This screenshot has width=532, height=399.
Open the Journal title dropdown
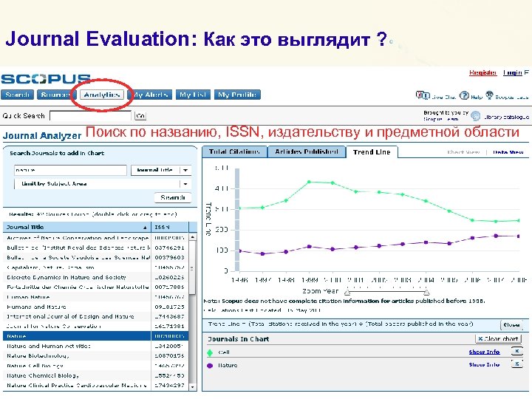pyautogui.click(x=161, y=170)
